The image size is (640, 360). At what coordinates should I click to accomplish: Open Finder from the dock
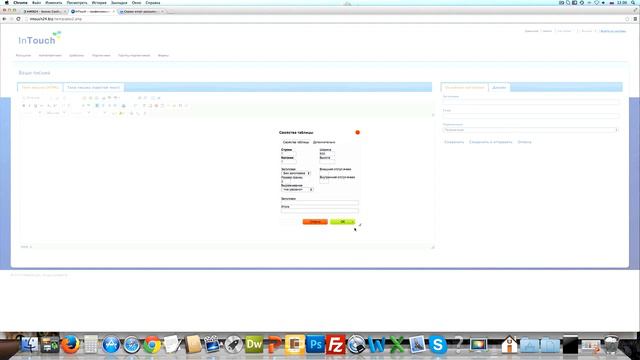click(x=29, y=345)
